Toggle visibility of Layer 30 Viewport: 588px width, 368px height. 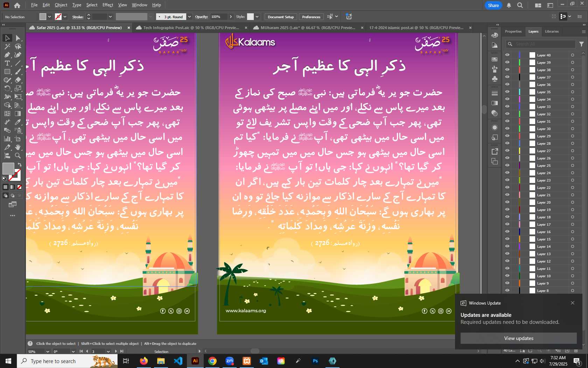point(507,129)
